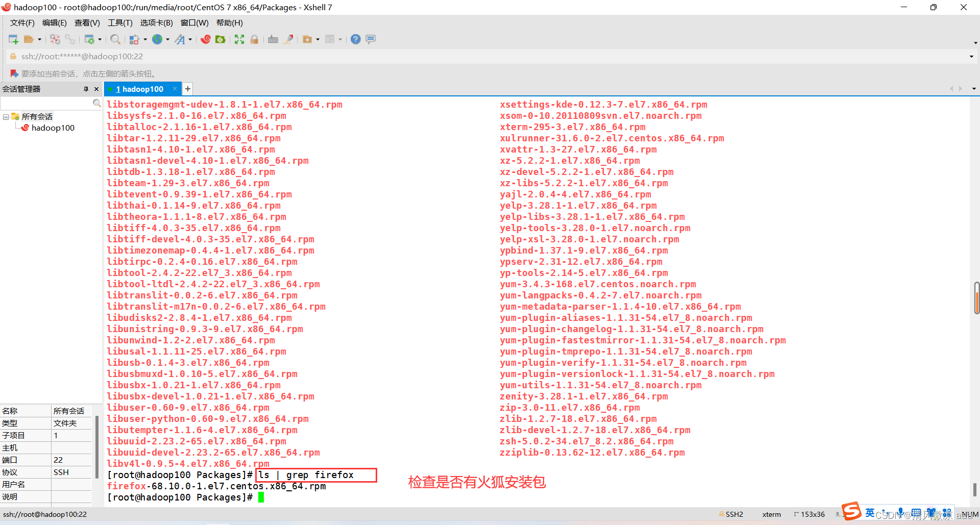The width and height of the screenshot is (980, 525).
Task: Click SSH2 in the status bar
Action: pyautogui.click(x=734, y=514)
